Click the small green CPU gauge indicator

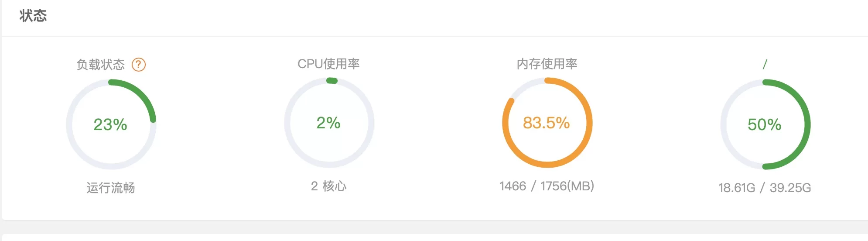tap(332, 80)
